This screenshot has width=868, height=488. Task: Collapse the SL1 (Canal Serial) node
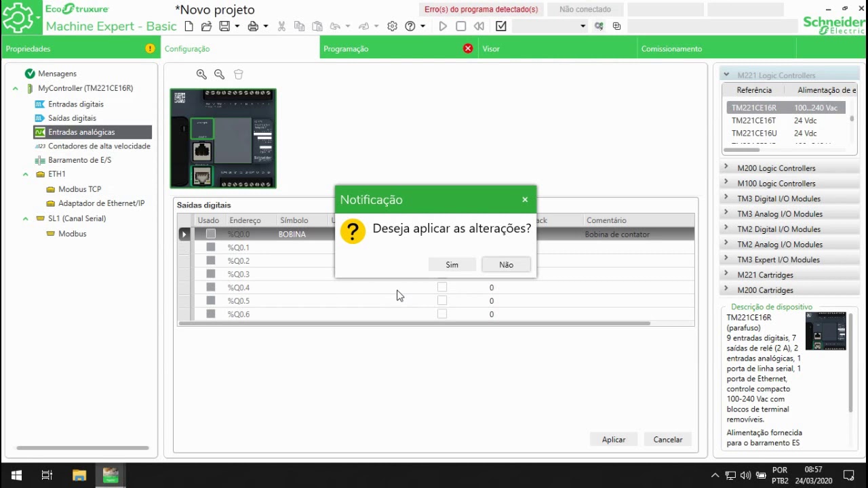point(26,219)
